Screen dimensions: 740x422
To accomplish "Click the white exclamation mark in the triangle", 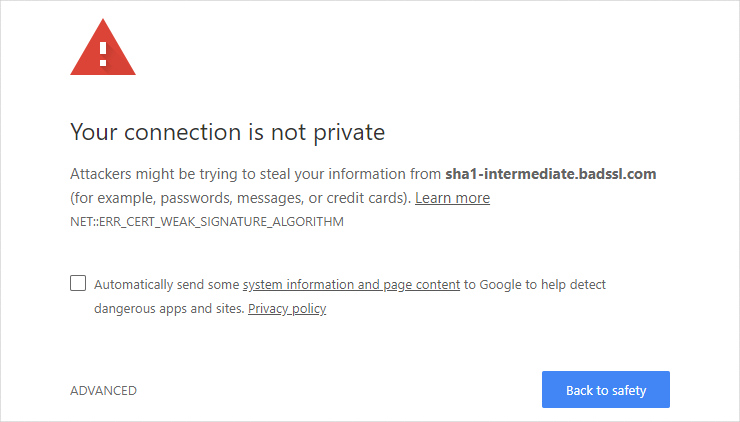I will point(103,54).
